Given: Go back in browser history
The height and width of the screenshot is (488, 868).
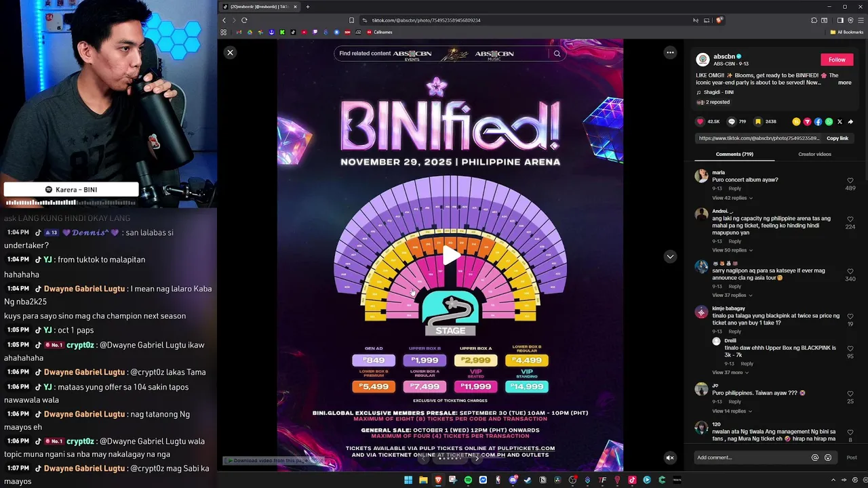Looking at the screenshot, I should (x=224, y=20).
